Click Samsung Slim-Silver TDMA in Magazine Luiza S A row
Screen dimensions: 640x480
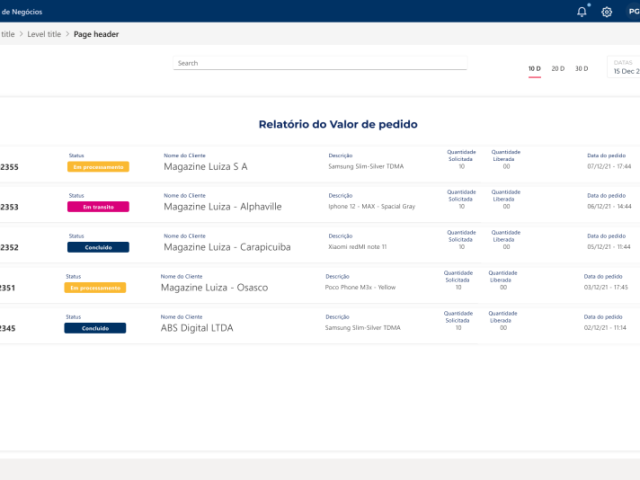pos(366,167)
